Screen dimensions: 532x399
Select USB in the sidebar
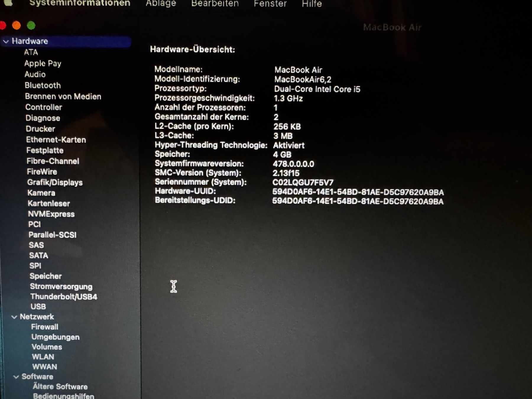pyautogui.click(x=38, y=307)
